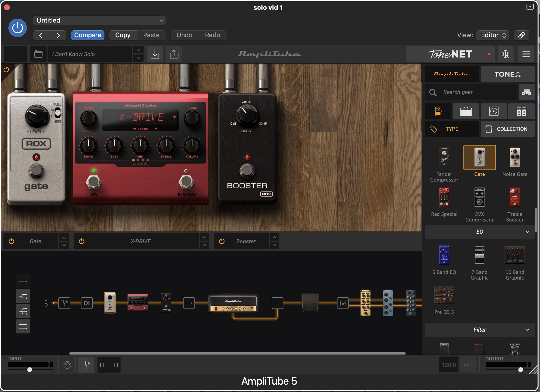The height and width of the screenshot is (392, 540).
Task: Open the View Editor dropdown
Action: point(493,35)
